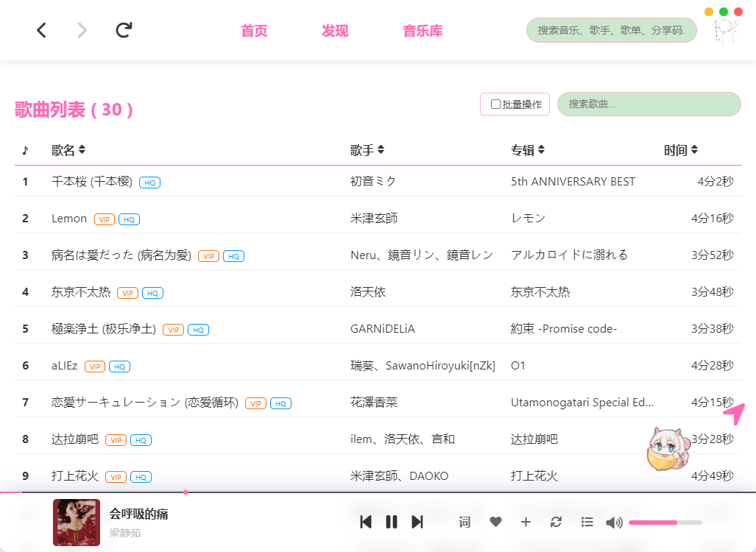This screenshot has width=756, height=552.
Task: Add current song using the plus icon
Action: pyautogui.click(x=526, y=522)
